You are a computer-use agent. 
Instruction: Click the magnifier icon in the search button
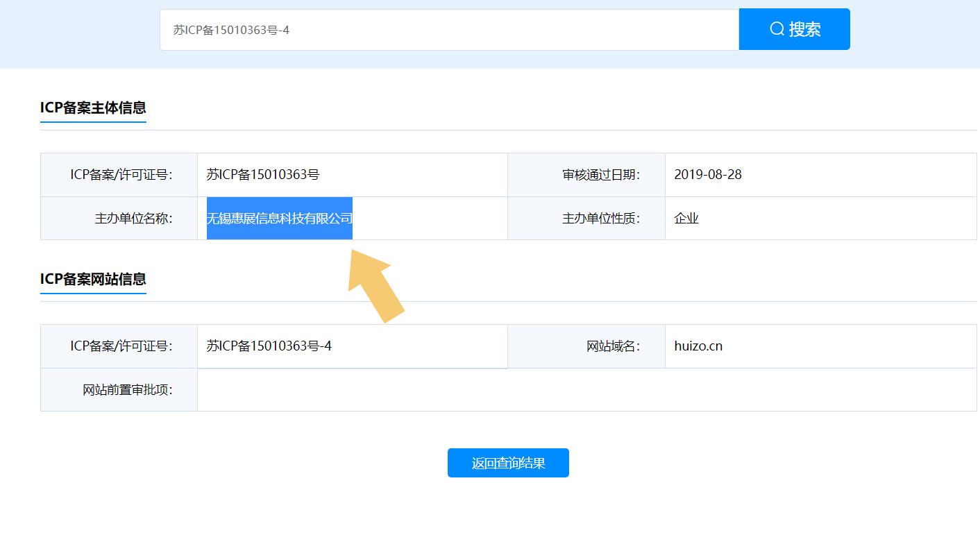tap(777, 29)
